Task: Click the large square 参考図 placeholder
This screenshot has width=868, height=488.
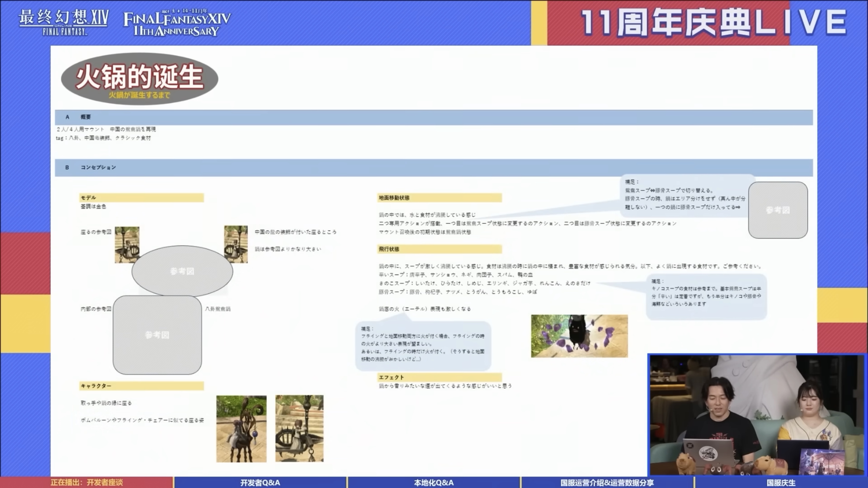Action: pos(157,335)
